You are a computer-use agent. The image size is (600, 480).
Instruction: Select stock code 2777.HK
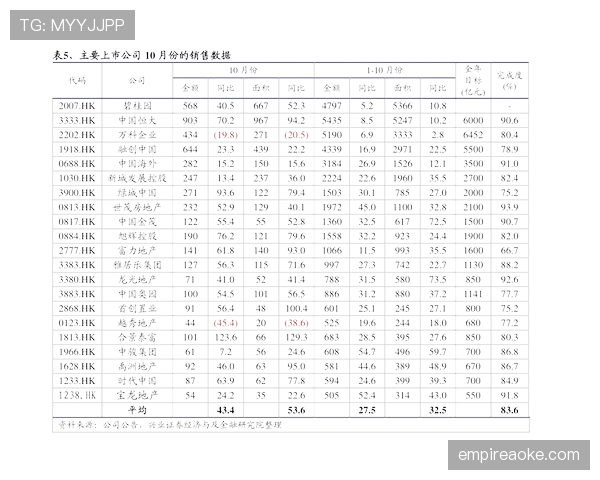77,250
